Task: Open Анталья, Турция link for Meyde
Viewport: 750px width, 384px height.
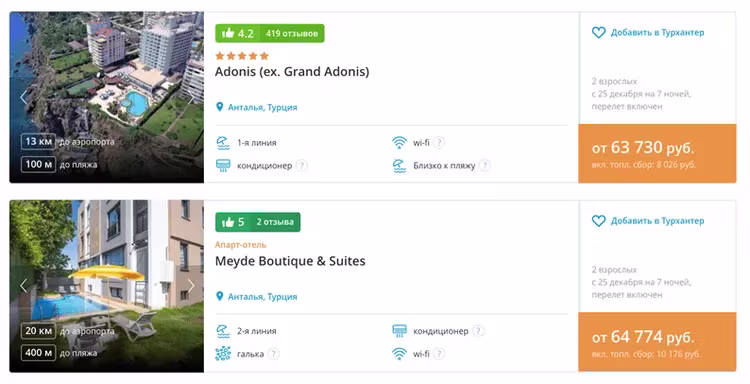Action: tap(263, 297)
